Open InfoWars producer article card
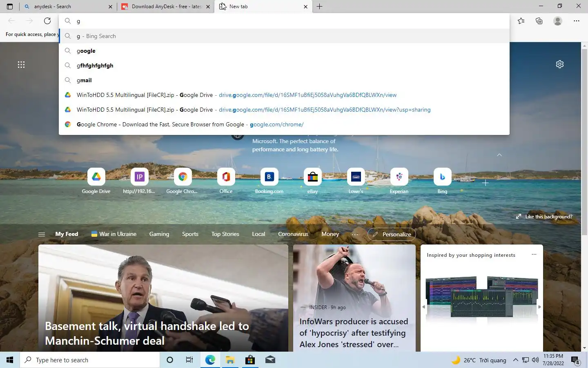Image resolution: width=588 pixels, height=368 pixels. 354,298
